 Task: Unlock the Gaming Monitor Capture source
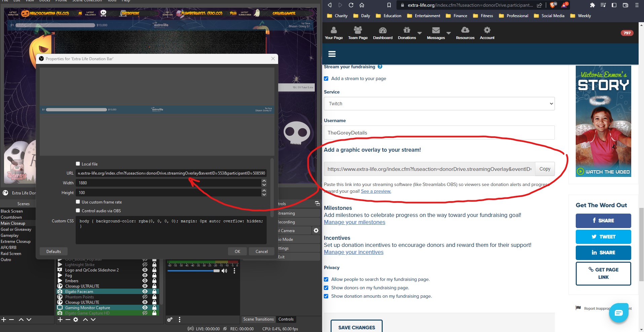click(154, 307)
